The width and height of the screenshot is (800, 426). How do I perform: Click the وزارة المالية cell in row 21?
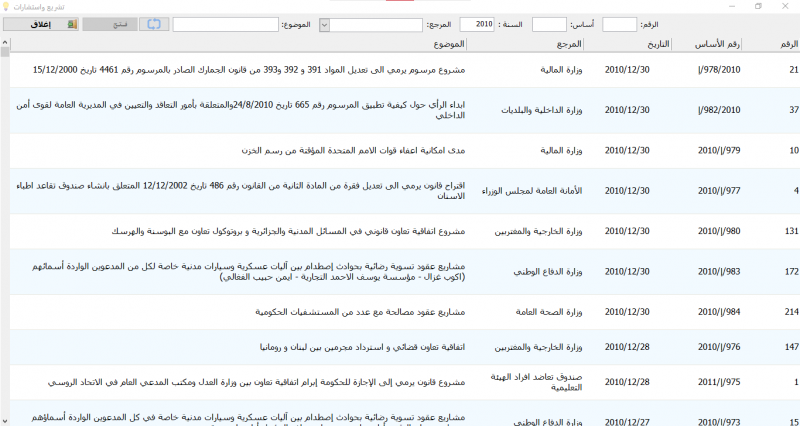pos(561,70)
